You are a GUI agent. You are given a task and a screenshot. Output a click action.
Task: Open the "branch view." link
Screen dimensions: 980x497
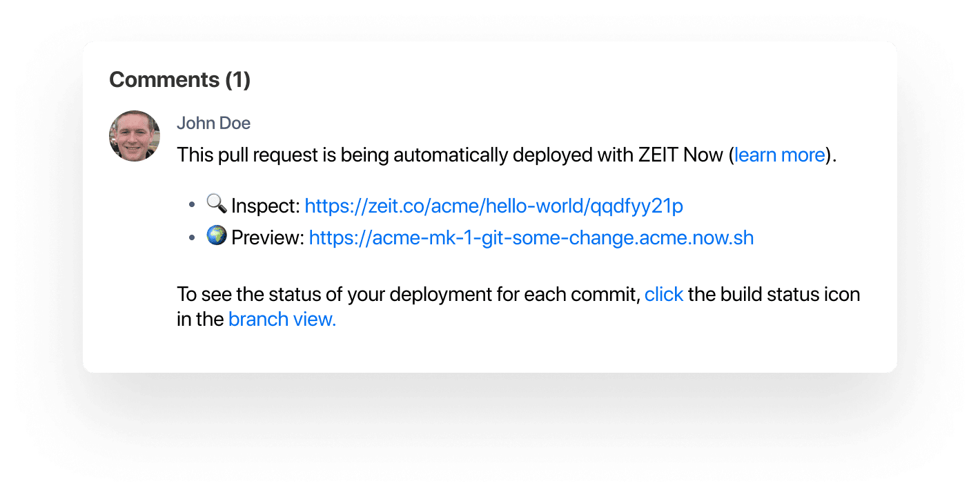coord(282,320)
